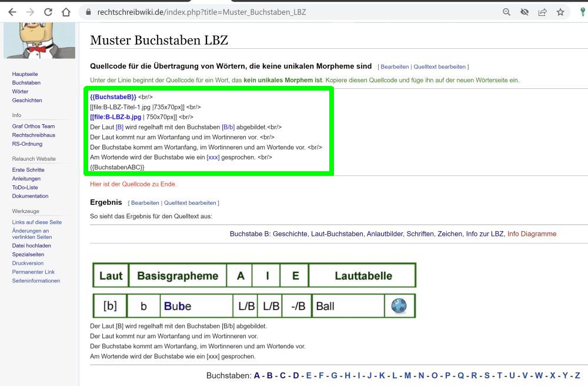Open Spezialseiten in the sidebar
The width and height of the screenshot is (588, 386).
[27, 254]
